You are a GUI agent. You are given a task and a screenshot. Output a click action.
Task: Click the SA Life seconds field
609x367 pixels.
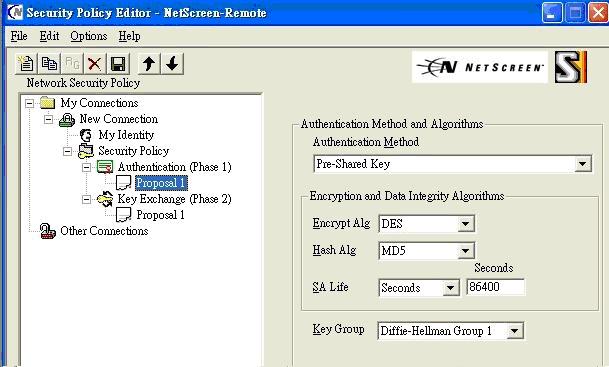click(495, 287)
